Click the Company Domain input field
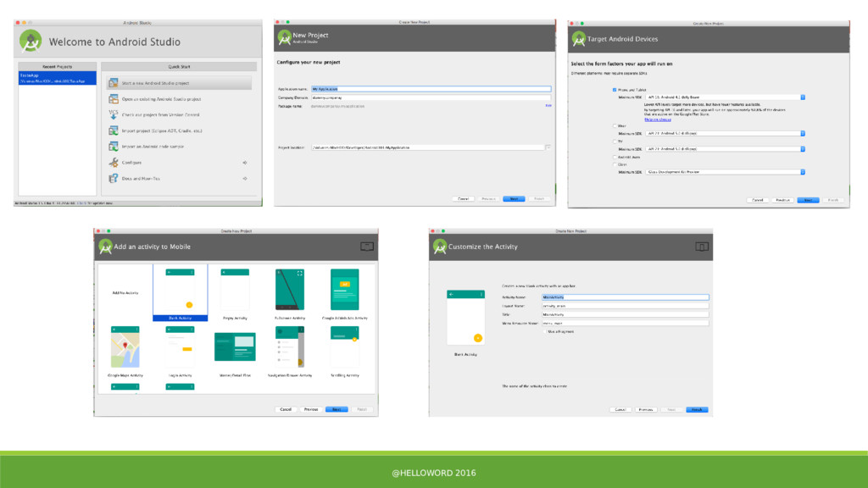The height and width of the screenshot is (488, 868). [x=431, y=98]
